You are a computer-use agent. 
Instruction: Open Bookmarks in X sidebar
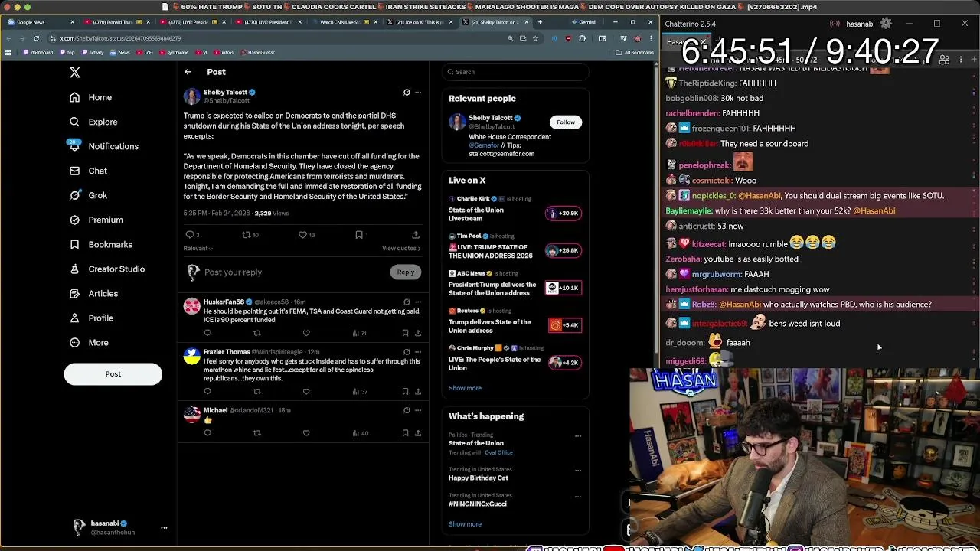(101, 244)
